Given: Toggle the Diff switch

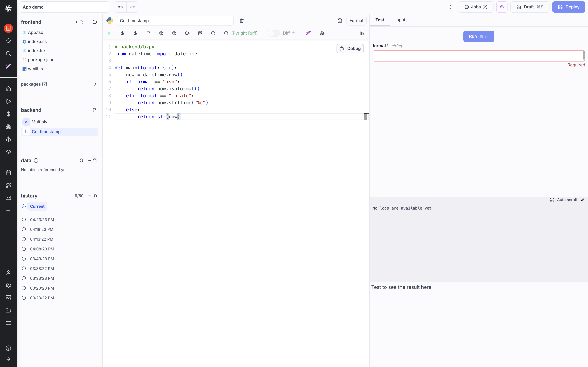Looking at the screenshot, I should click(274, 33).
